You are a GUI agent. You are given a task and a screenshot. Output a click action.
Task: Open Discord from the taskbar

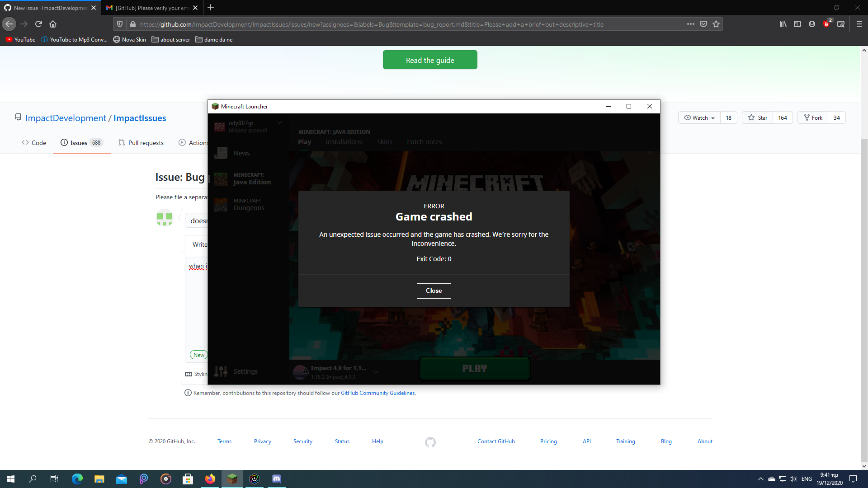(x=276, y=479)
